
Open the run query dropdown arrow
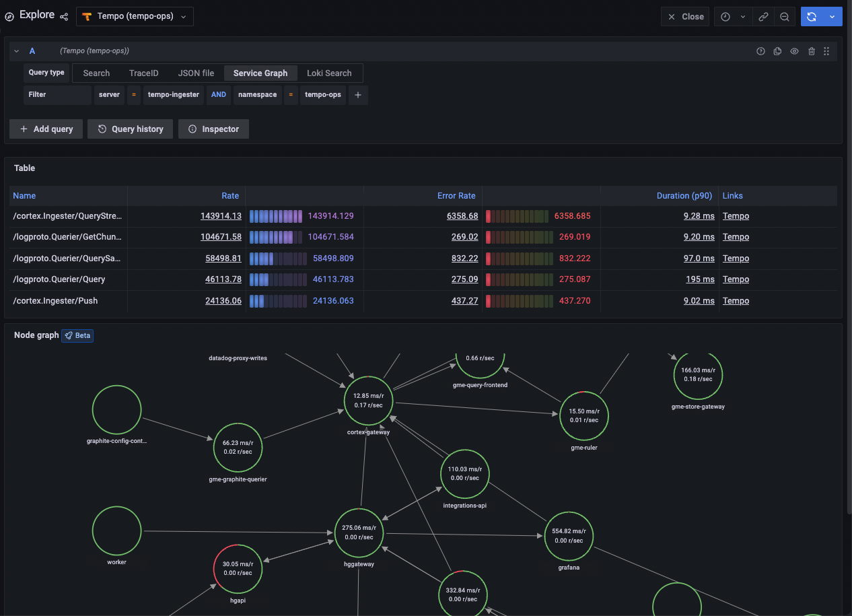(832, 16)
